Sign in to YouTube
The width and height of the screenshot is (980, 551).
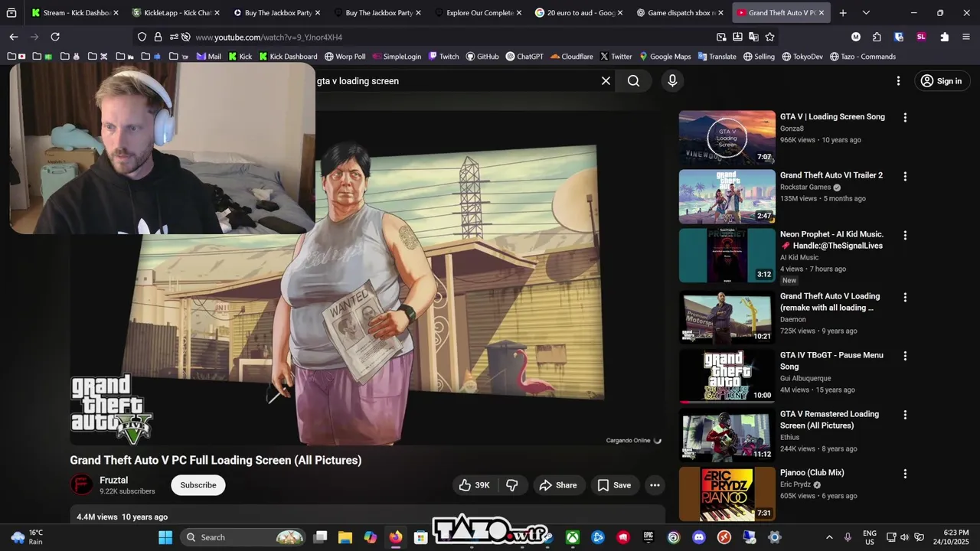tap(942, 80)
